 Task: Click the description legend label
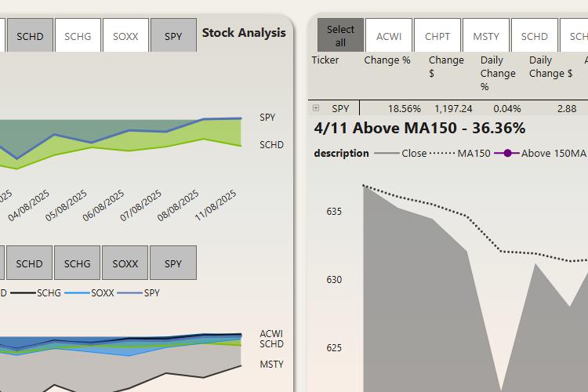pos(341,153)
